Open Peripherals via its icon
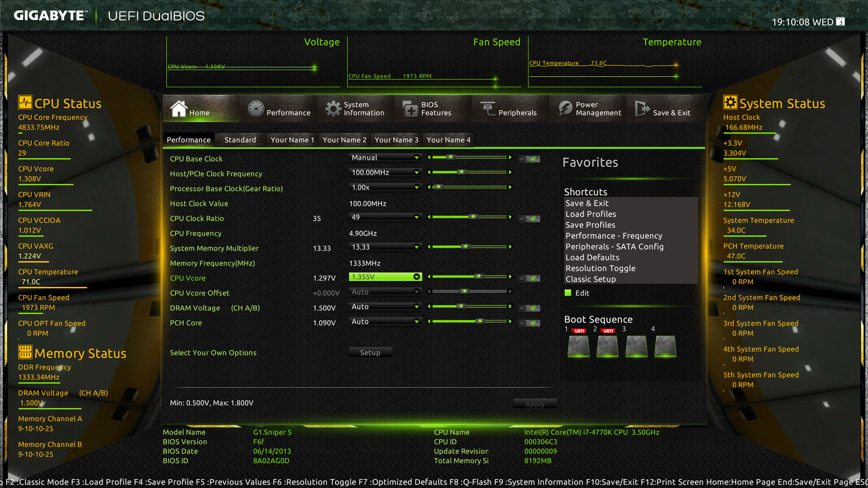The height and width of the screenshot is (488, 868). pos(488,109)
